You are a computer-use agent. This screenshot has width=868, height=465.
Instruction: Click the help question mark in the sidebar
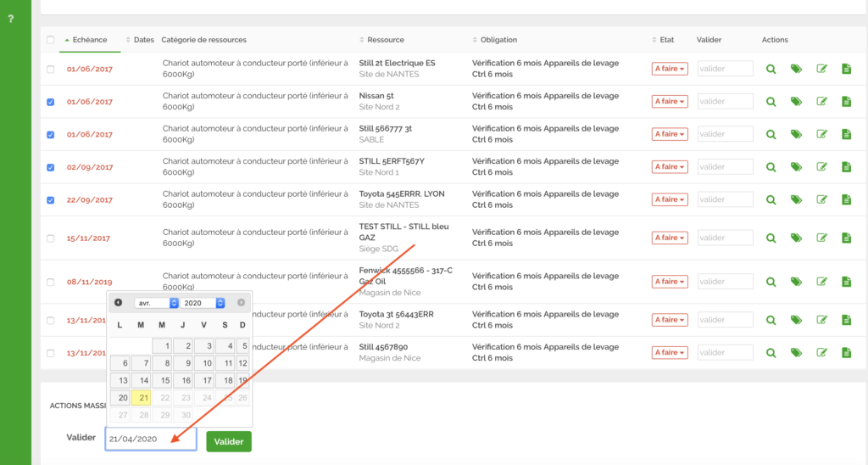[10, 19]
